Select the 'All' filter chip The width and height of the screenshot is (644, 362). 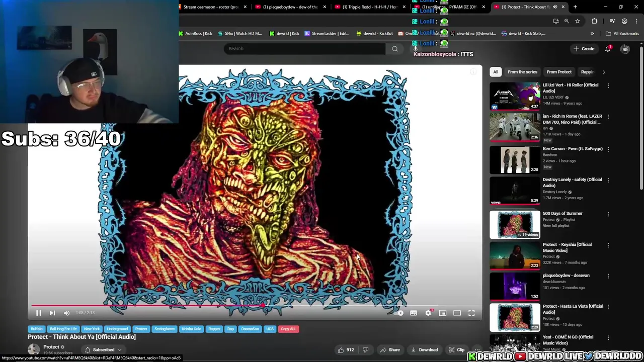(496, 72)
